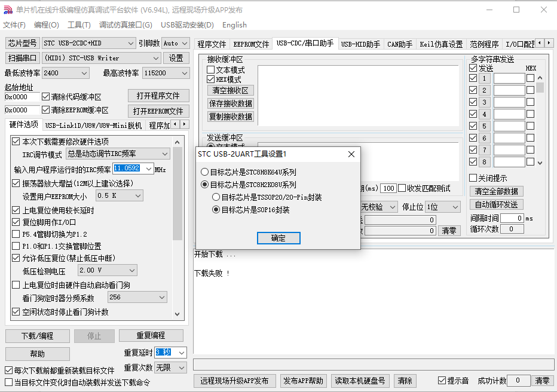The height and width of the screenshot is (392, 557).
Task: Switch to Keil仿真设置 tab
Action: pos(441,44)
